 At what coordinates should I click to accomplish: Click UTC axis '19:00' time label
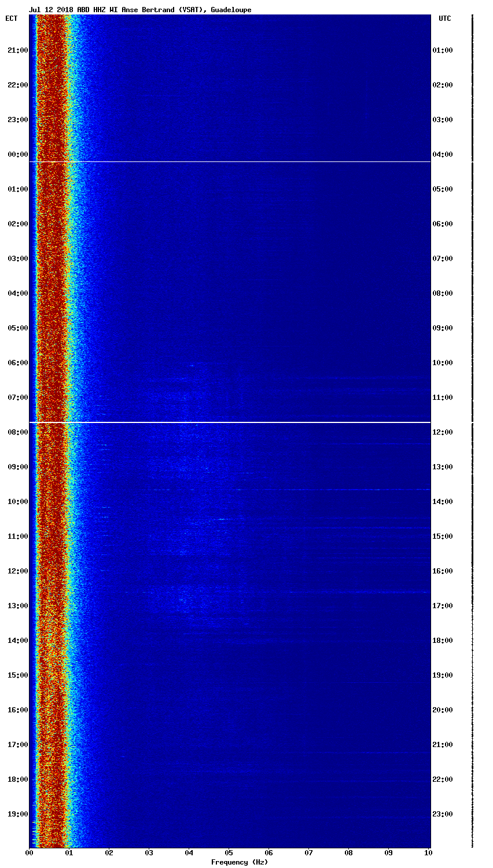coord(443,675)
